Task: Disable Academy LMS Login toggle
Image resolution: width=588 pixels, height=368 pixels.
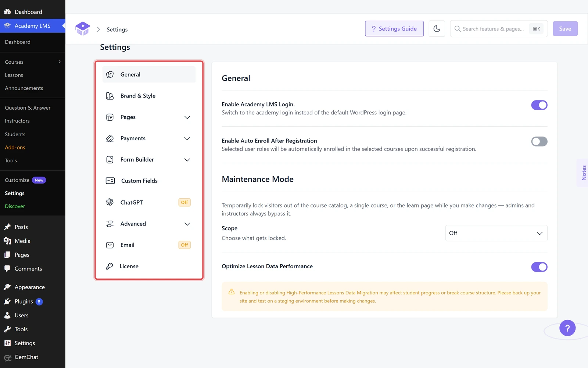Action: (x=539, y=105)
